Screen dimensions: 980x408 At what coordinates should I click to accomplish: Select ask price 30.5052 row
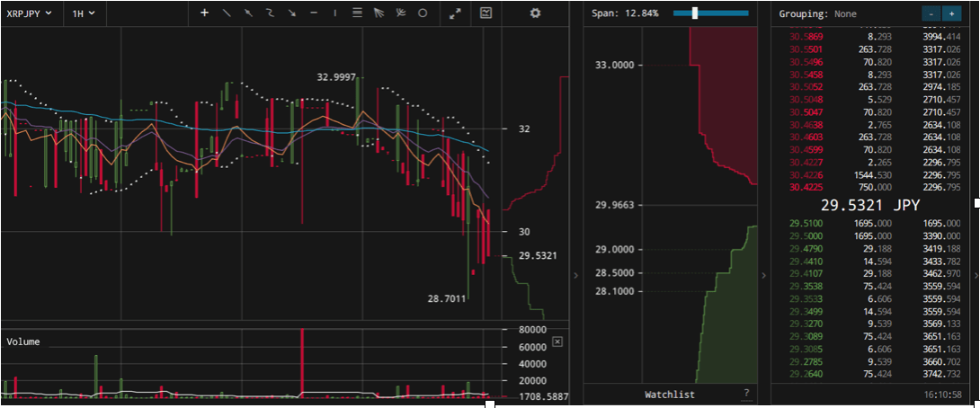coord(874,87)
